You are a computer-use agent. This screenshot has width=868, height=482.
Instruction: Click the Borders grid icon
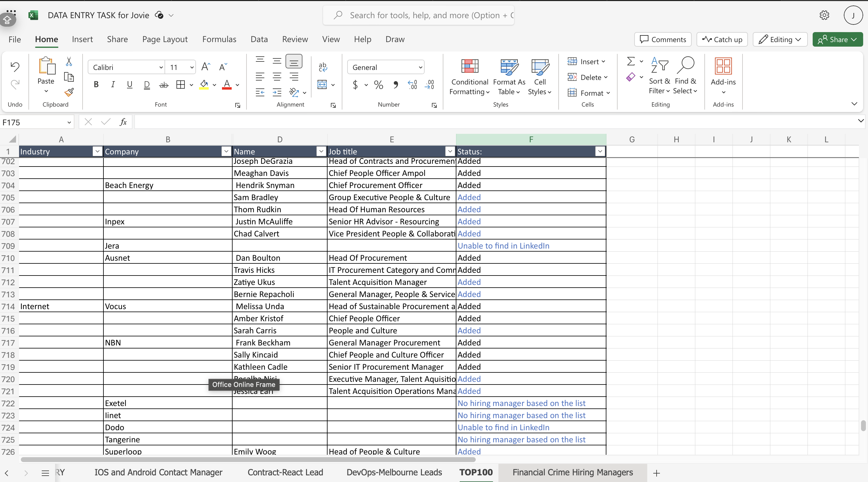181,85
